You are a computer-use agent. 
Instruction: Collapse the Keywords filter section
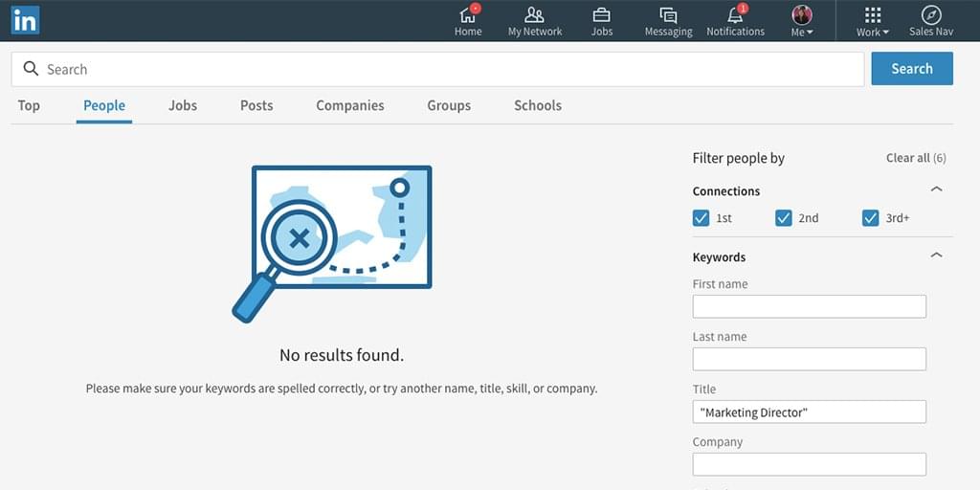coord(936,255)
